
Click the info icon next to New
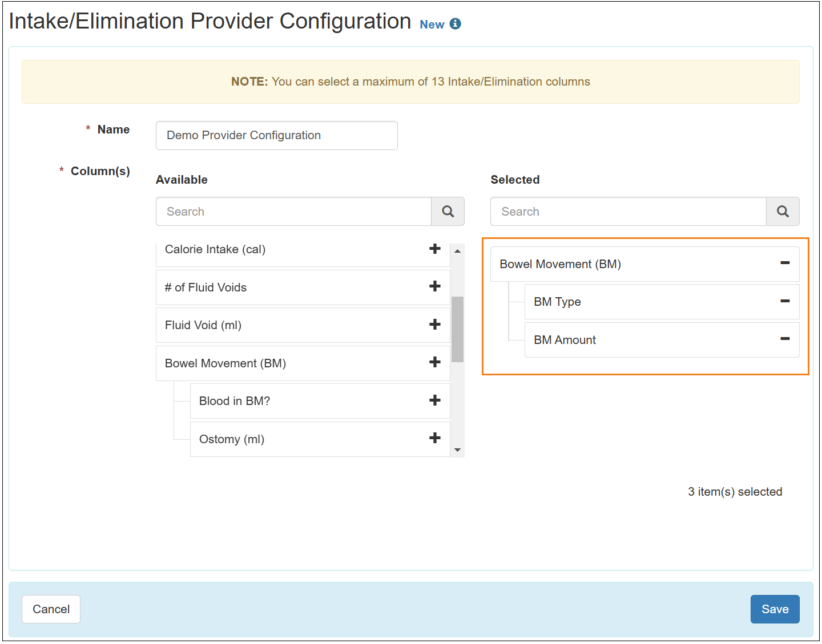point(455,24)
